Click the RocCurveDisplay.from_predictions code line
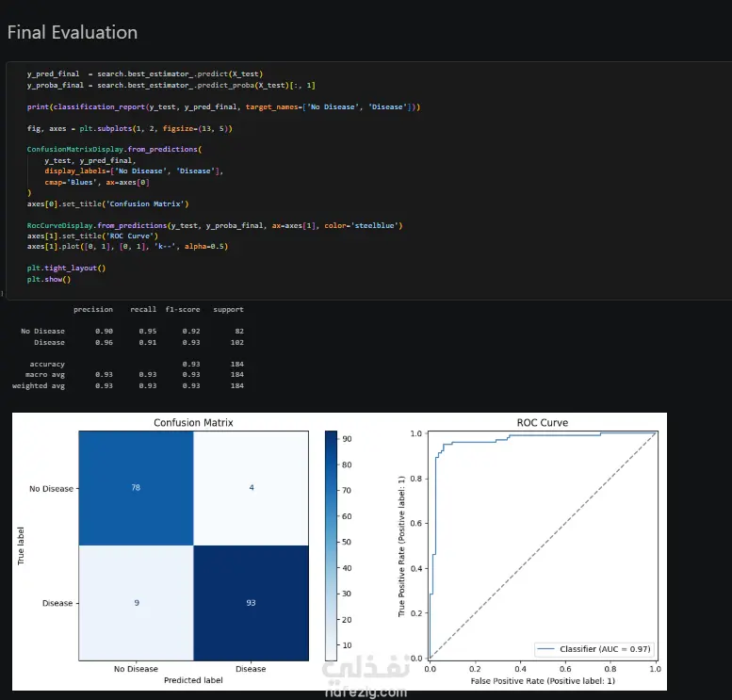Image resolution: width=732 pixels, height=700 pixels. click(x=215, y=225)
